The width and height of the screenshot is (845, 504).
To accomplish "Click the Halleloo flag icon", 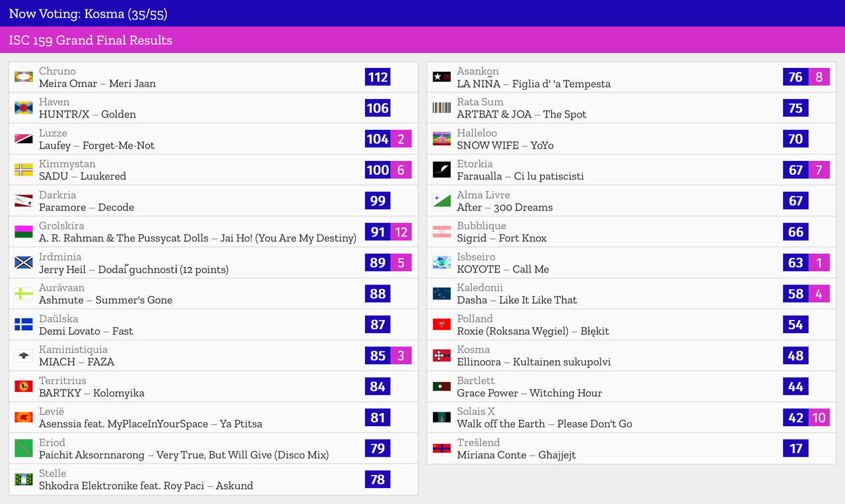I will (442, 139).
